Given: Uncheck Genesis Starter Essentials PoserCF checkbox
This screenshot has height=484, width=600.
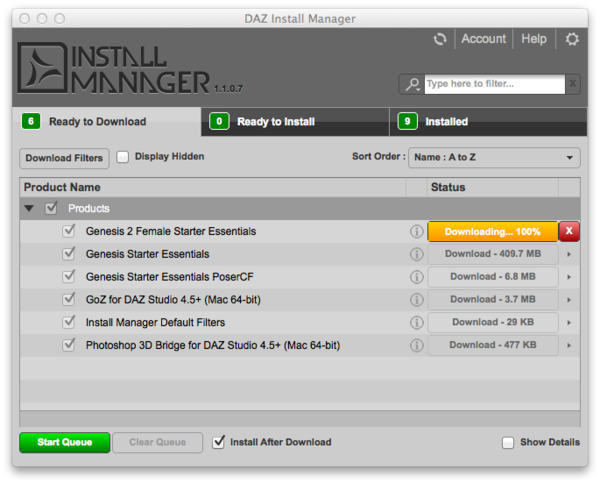Looking at the screenshot, I should click(68, 276).
